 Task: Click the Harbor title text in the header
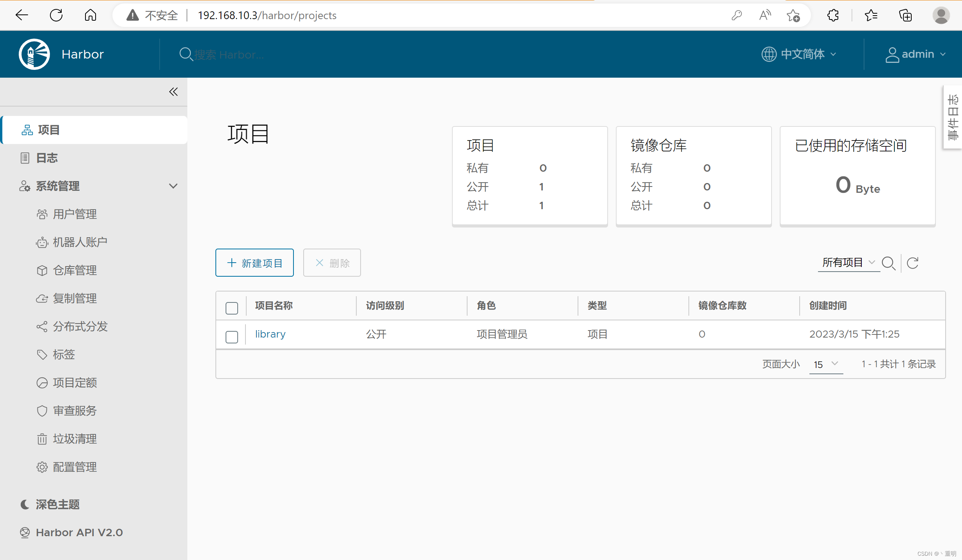point(83,54)
